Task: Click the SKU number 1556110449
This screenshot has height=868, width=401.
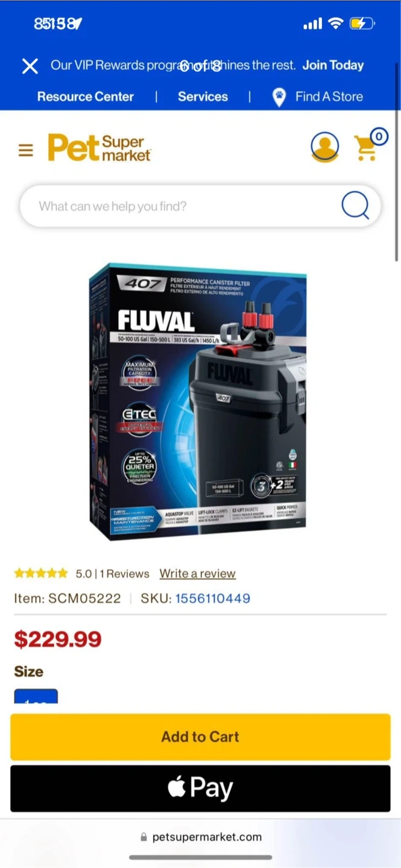Action: click(x=213, y=599)
